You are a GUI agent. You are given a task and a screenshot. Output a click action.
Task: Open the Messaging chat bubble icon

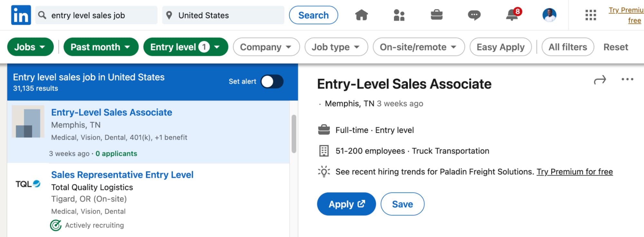(x=474, y=15)
